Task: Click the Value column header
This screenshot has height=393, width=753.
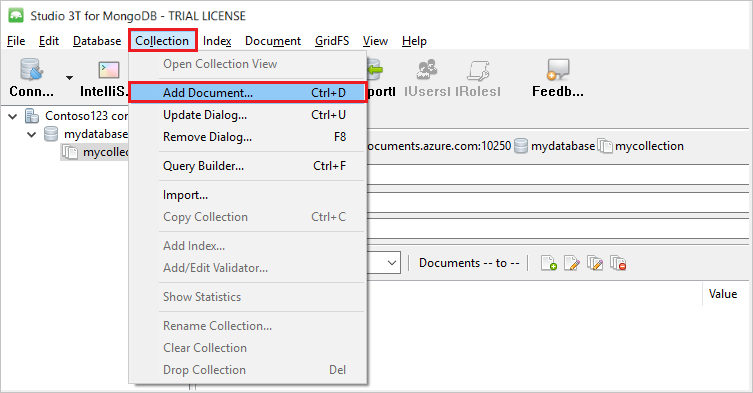Action: click(723, 294)
